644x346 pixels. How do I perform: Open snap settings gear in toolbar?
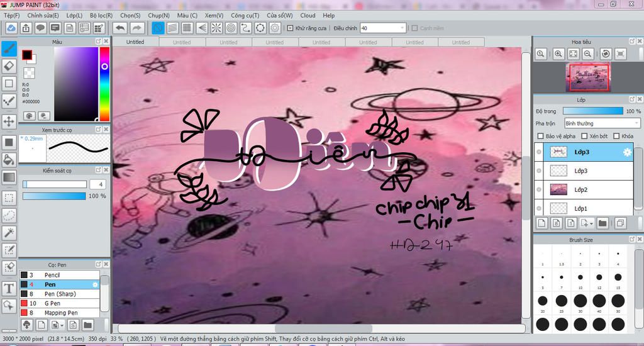click(275, 28)
